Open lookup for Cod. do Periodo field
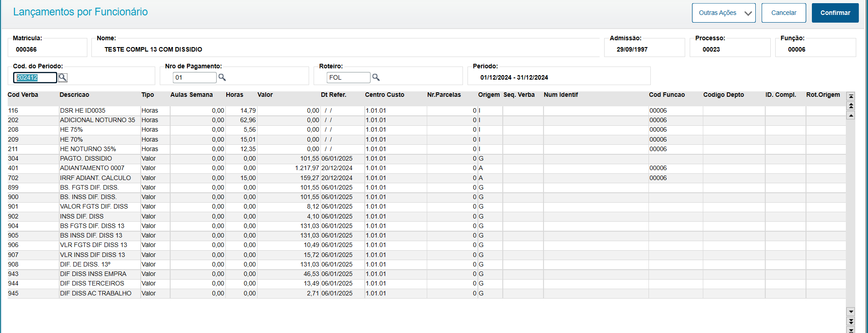 click(63, 78)
